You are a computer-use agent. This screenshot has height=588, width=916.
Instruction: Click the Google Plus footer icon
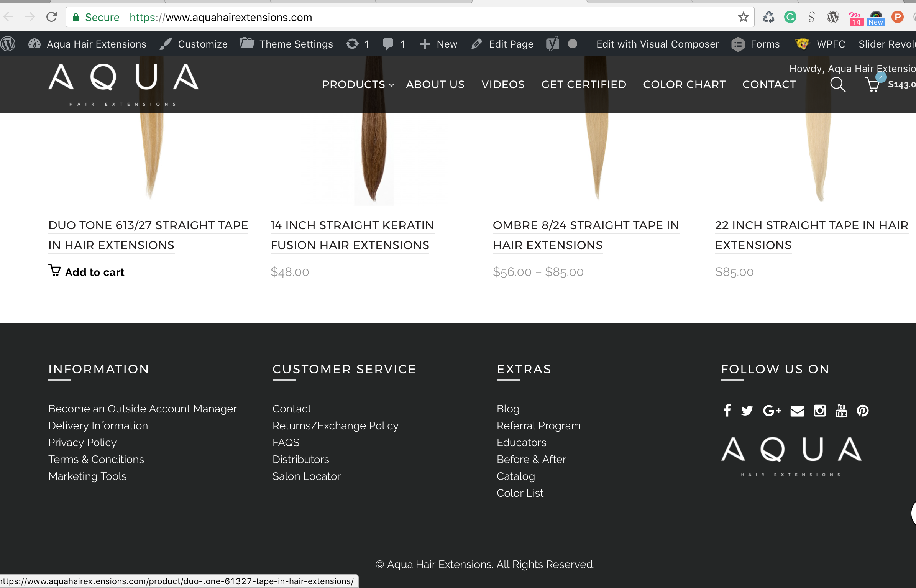(x=772, y=411)
